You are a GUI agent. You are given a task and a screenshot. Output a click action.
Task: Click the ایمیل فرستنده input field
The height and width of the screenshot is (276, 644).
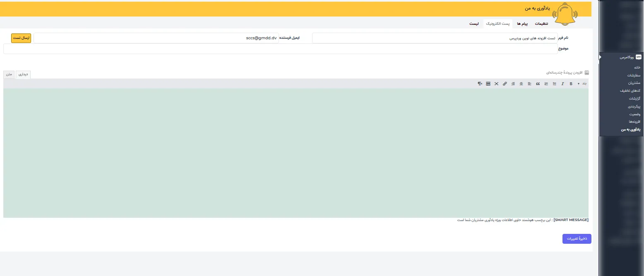tap(156, 38)
